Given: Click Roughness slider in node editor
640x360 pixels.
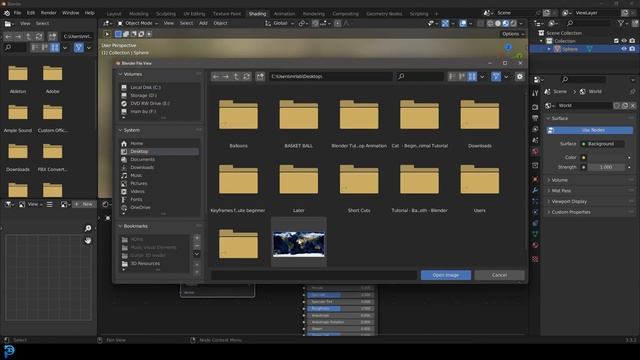Looking at the screenshot, I should tap(340, 309).
